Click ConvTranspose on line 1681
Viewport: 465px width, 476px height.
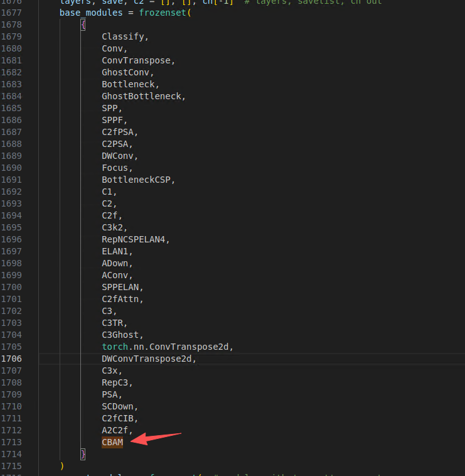(136, 60)
